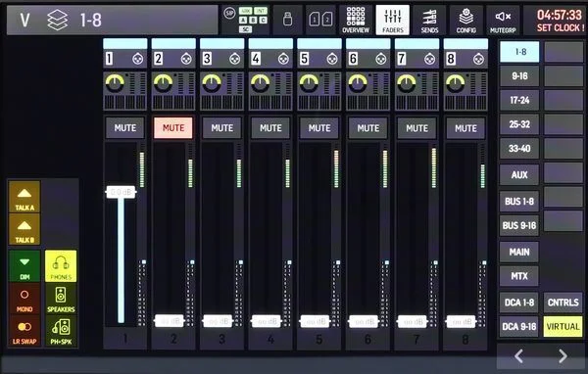The width and height of the screenshot is (588, 374).
Task: Click the XLR input icon on channel 5
Action: (x=332, y=59)
